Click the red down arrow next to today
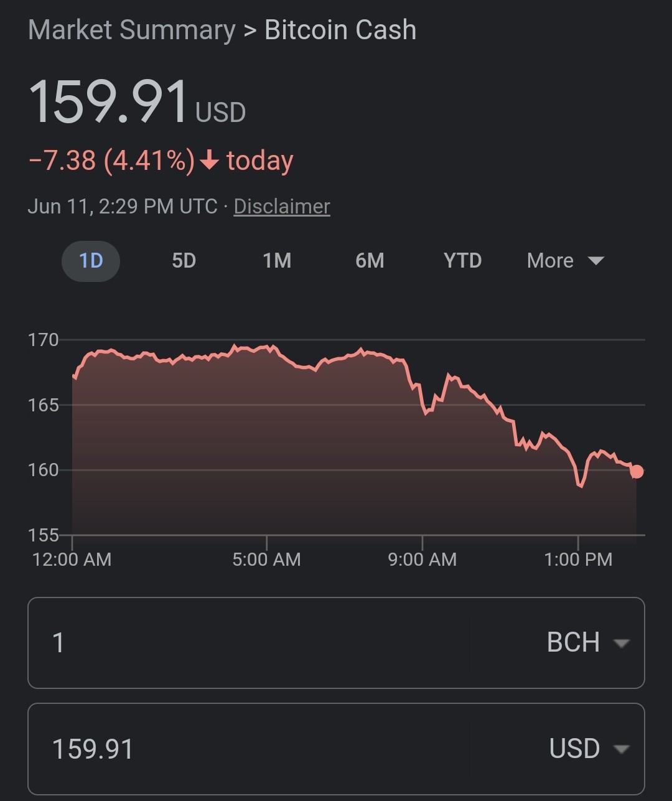This screenshot has height=801, width=672. [x=210, y=161]
